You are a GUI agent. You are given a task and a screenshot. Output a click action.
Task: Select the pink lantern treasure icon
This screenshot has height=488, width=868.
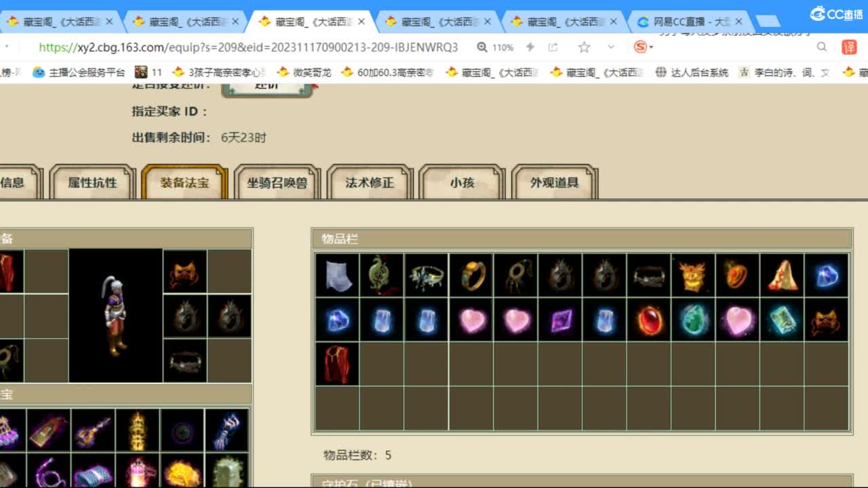[138, 470]
